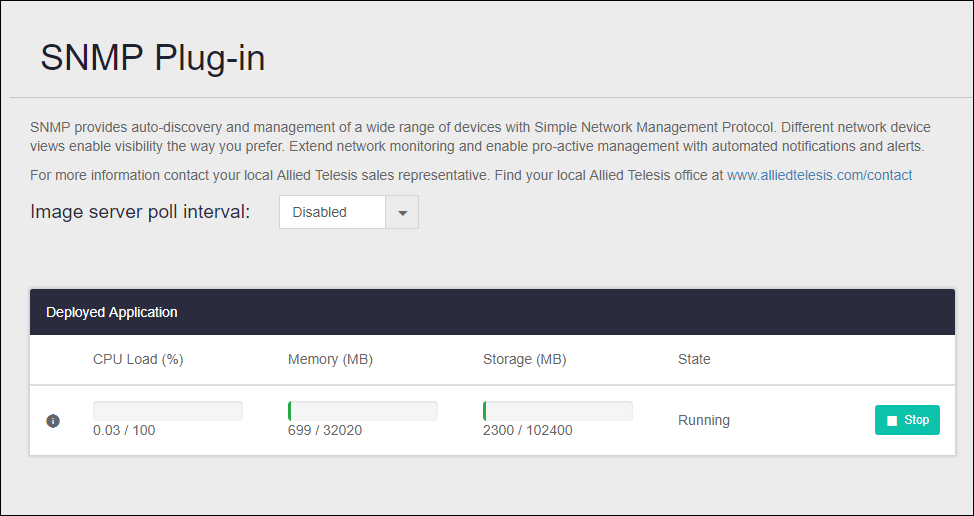
Task: Stop the deployed SNMP application
Action: (907, 420)
